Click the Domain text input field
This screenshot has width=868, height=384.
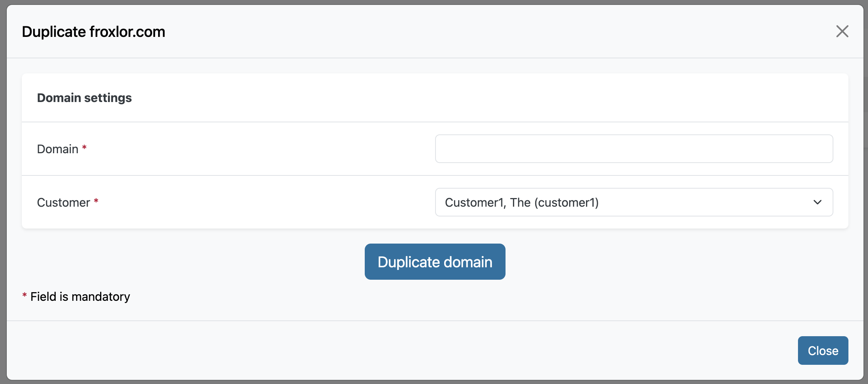click(634, 149)
